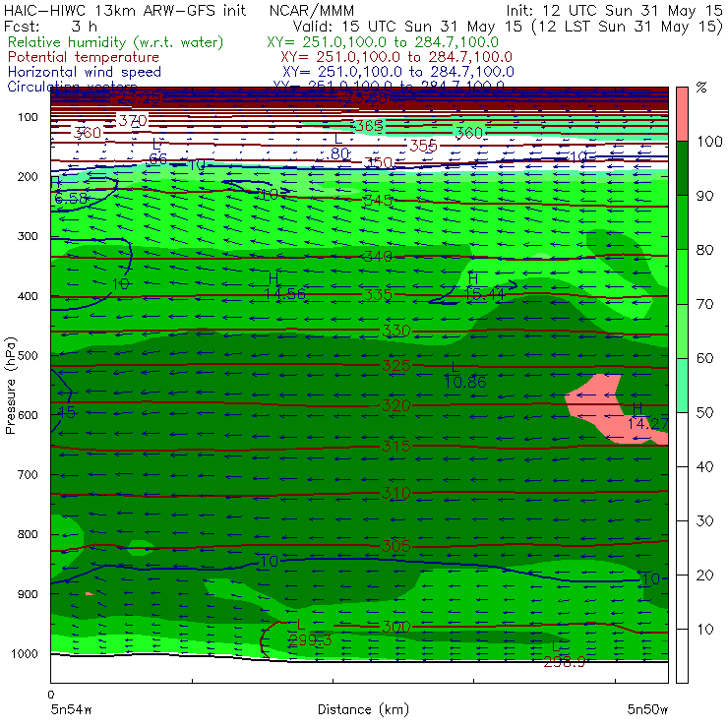The height and width of the screenshot is (728, 728).
Task: Click the 200 hPa pressure axis tick label
Action: click(x=28, y=176)
